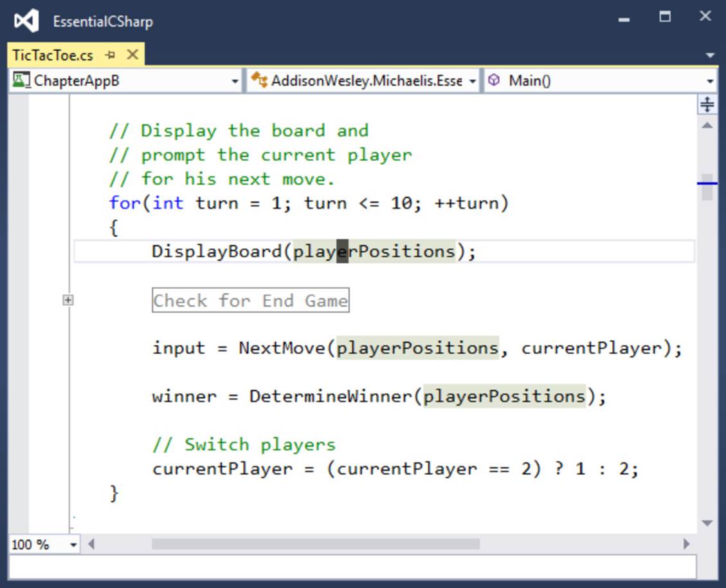Image resolution: width=726 pixels, height=588 pixels.
Task: Click the ChapterAppB project icon
Action: tap(21, 80)
